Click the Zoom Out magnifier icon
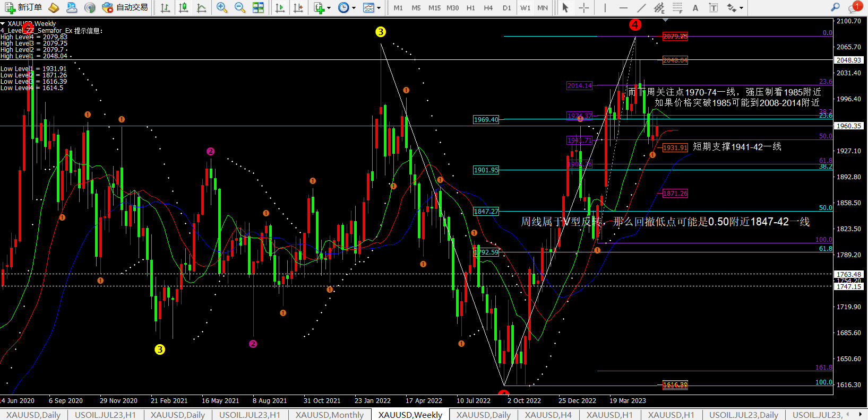 [x=240, y=7]
